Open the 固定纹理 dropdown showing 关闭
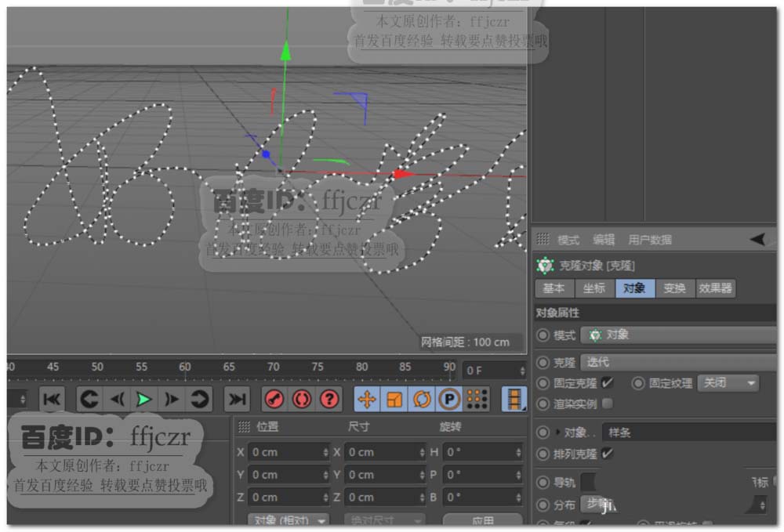Viewport: 784px width, 532px height. pyautogui.click(x=728, y=383)
